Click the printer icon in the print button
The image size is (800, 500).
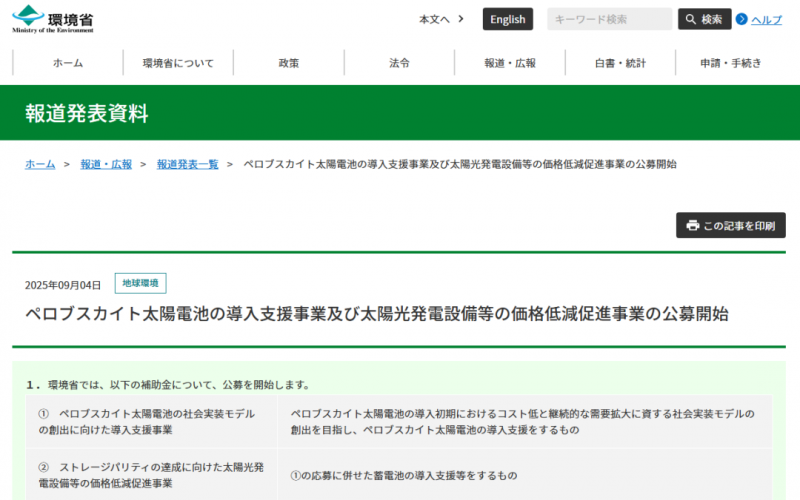pyautogui.click(x=692, y=226)
